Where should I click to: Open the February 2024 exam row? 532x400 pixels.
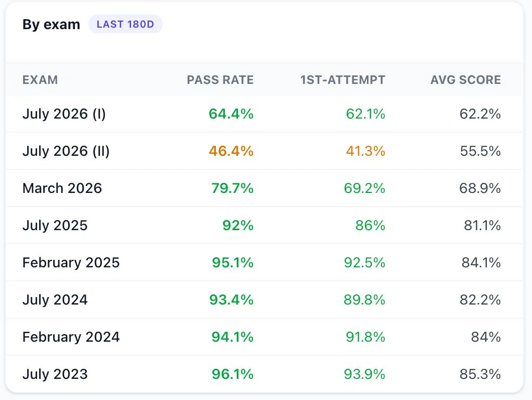click(264, 337)
